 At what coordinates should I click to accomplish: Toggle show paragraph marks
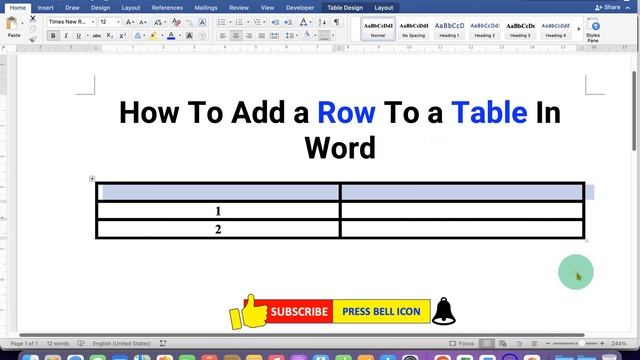tap(336, 22)
